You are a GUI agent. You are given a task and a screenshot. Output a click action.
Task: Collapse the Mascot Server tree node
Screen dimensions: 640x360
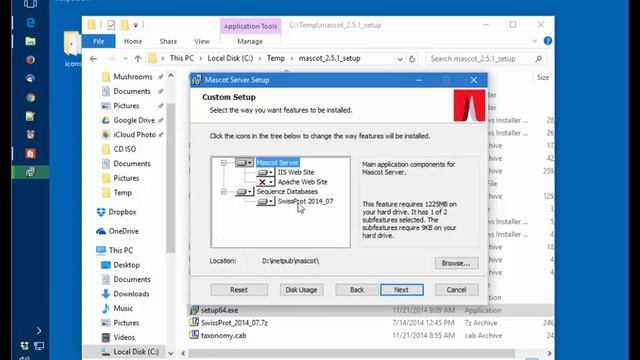pyautogui.click(x=224, y=162)
